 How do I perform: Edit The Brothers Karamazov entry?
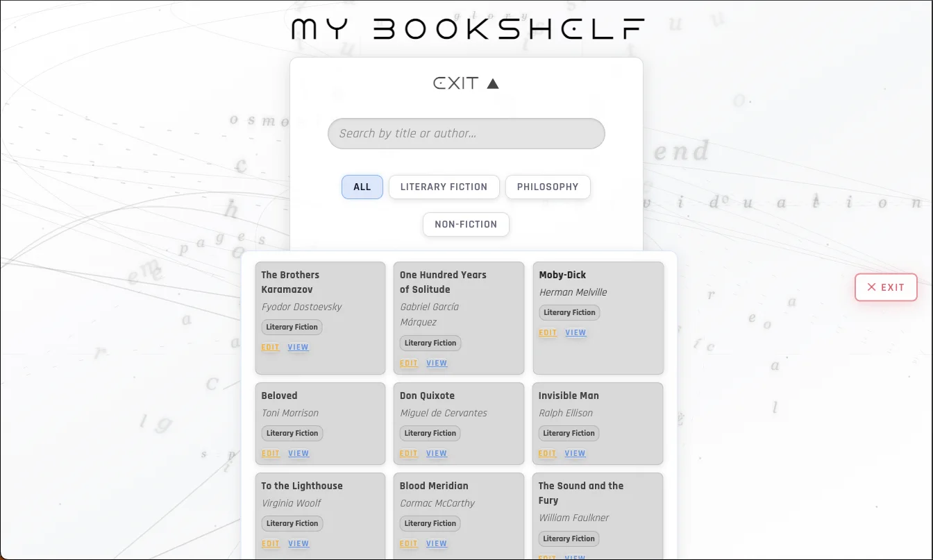pyautogui.click(x=270, y=347)
